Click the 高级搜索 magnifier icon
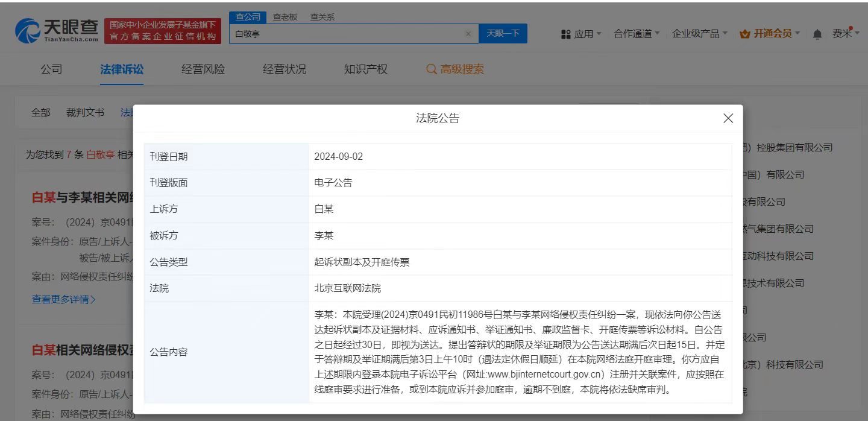Image resolution: width=868 pixels, height=421 pixels. pos(431,69)
